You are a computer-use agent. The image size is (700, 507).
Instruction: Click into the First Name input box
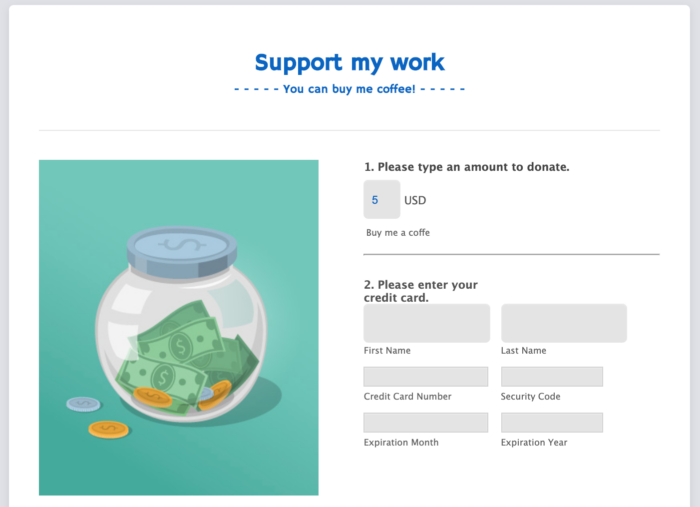click(x=426, y=323)
